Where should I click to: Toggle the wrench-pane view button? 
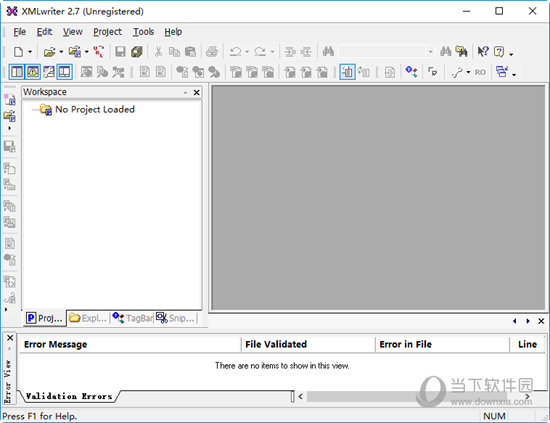click(x=49, y=72)
